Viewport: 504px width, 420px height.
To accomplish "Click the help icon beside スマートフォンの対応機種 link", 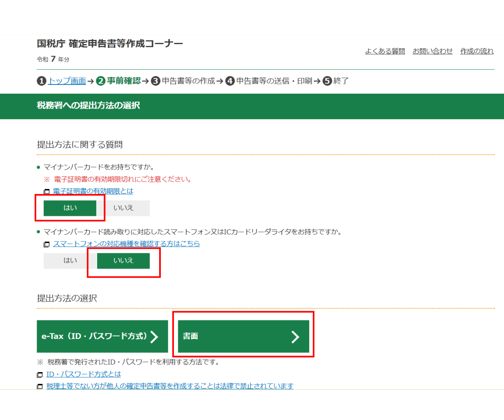I will tap(47, 244).
